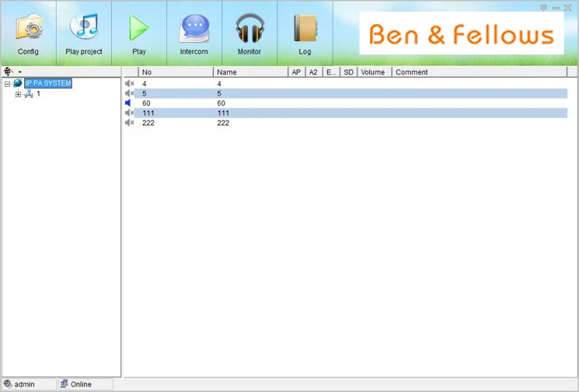
Task: Click muted speaker icon in row 5
Action: 129,93
